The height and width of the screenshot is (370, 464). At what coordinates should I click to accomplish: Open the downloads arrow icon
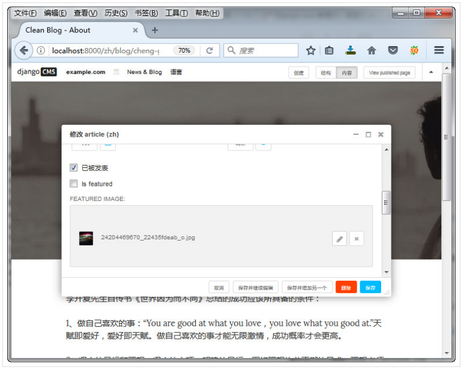(x=350, y=51)
